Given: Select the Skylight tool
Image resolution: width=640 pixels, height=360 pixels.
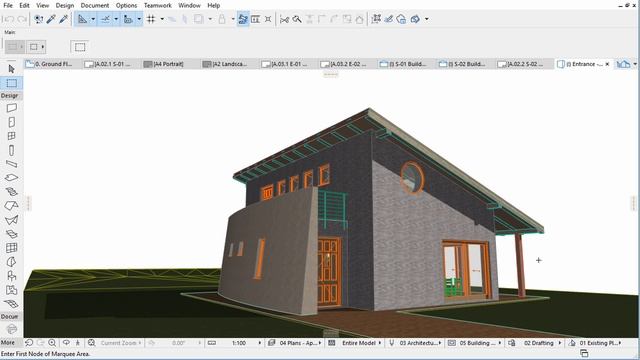Looking at the screenshot, I should click(x=11, y=234).
